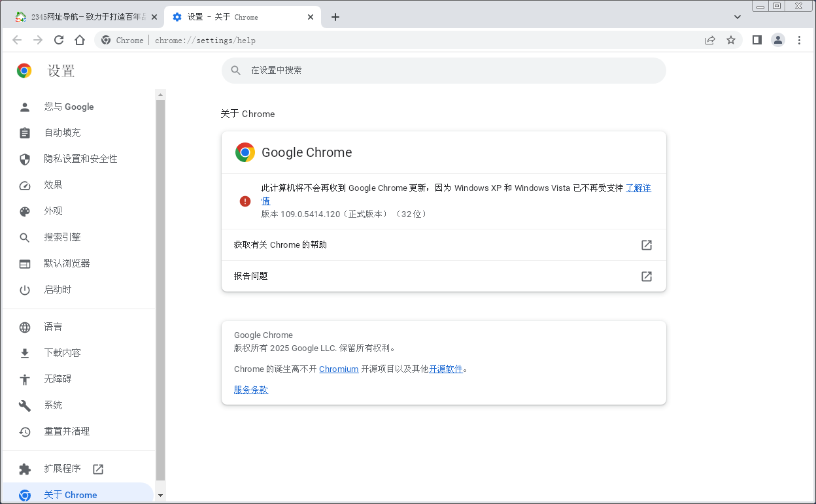
Task: Bookmark this page with the star icon
Action: tap(731, 40)
